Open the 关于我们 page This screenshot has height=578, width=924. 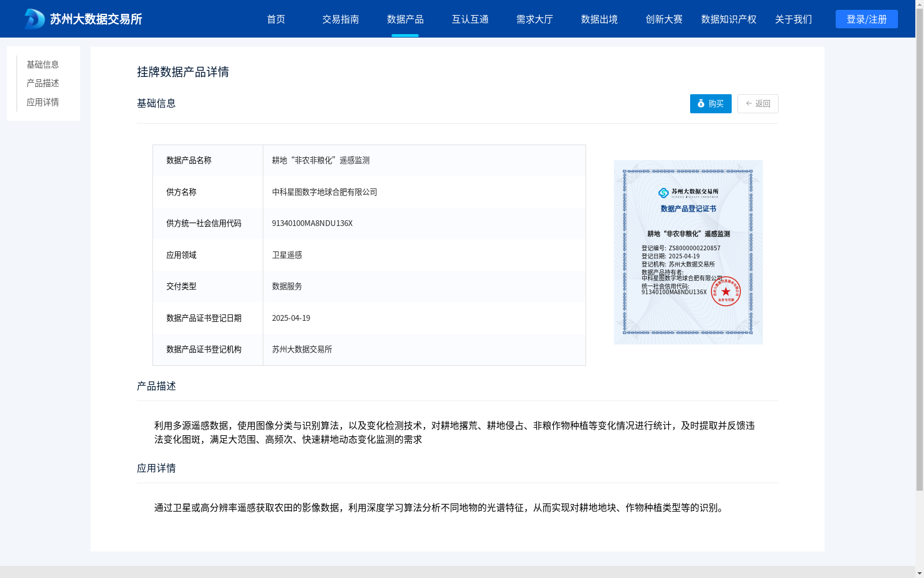click(793, 19)
